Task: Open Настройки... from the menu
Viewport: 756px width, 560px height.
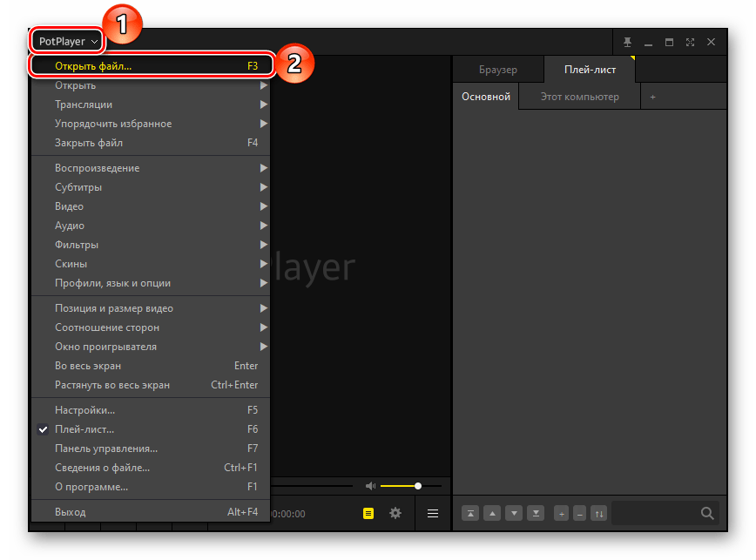Action: pyautogui.click(x=151, y=410)
